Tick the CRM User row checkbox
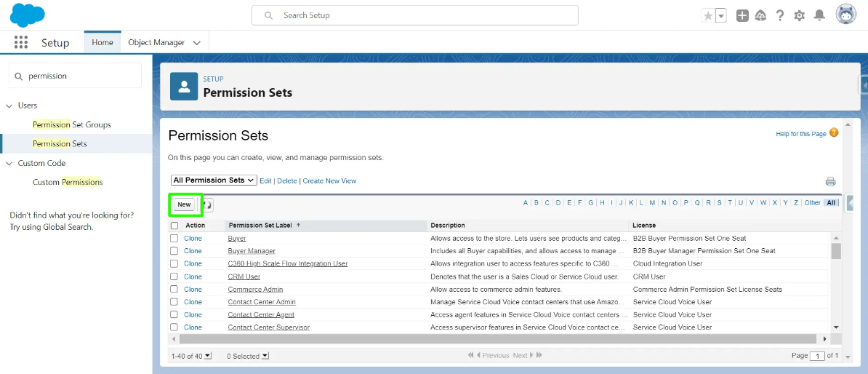Image resolution: width=868 pixels, height=374 pixels. pyautogui.click(x=174, y=276)
